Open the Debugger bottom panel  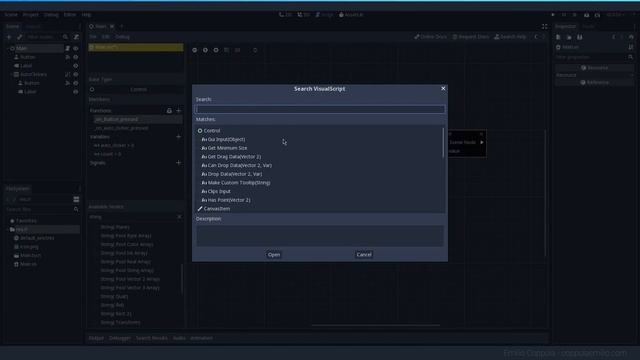coord(120,338)
